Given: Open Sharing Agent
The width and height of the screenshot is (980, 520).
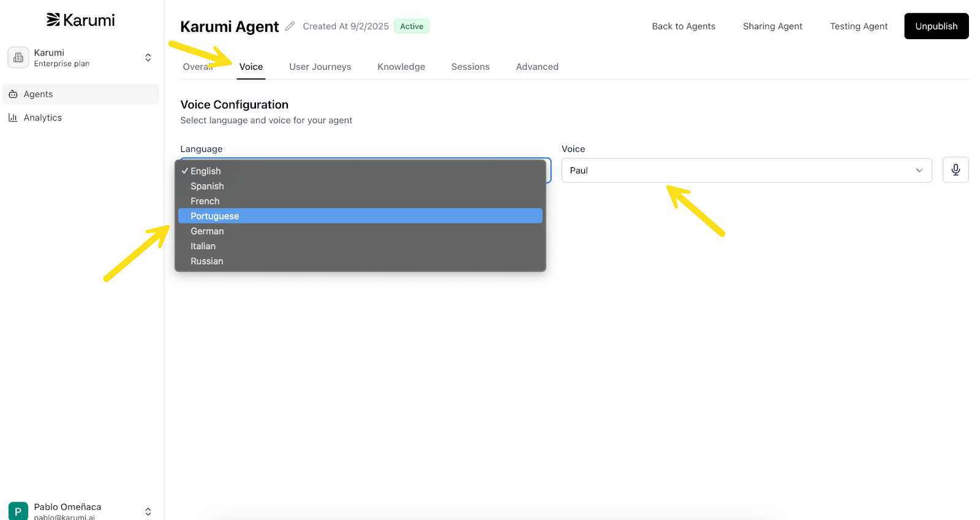Looking at the screenshot, I should [x=772, y=26].
